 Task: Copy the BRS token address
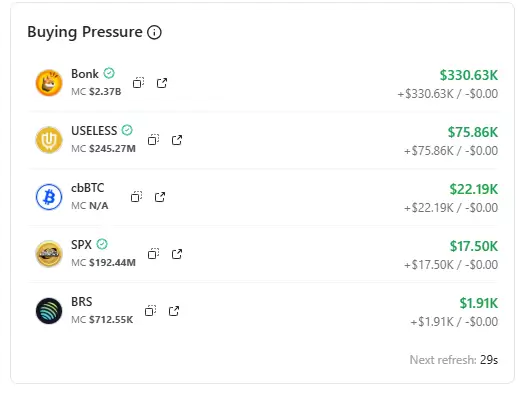click(150, 311)
